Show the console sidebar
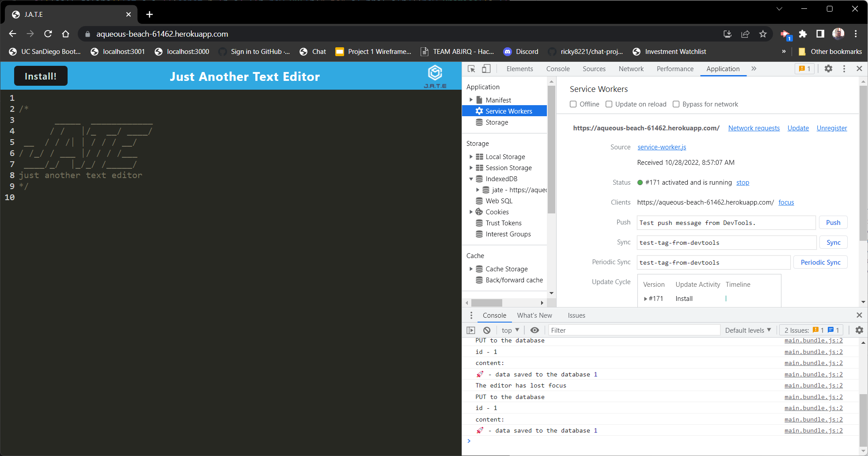The width and height of the screenshot is (868, 456). [x=470, y=330]
